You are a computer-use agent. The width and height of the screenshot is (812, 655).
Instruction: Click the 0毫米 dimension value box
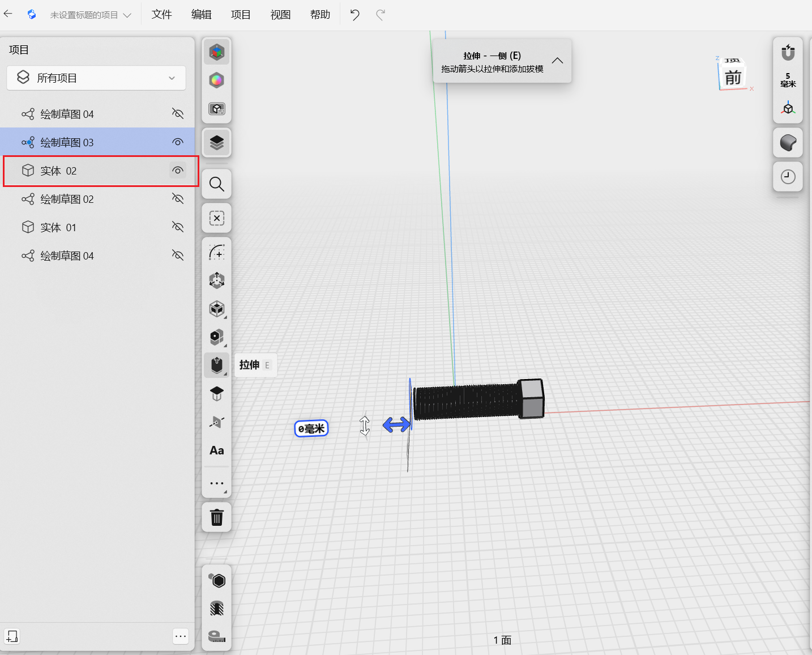(311, 429)
